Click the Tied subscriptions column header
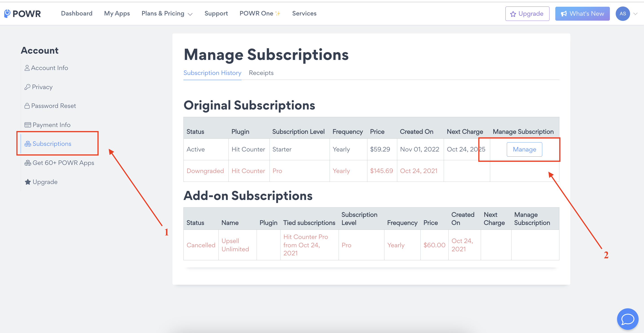 (x=309, y=223)
